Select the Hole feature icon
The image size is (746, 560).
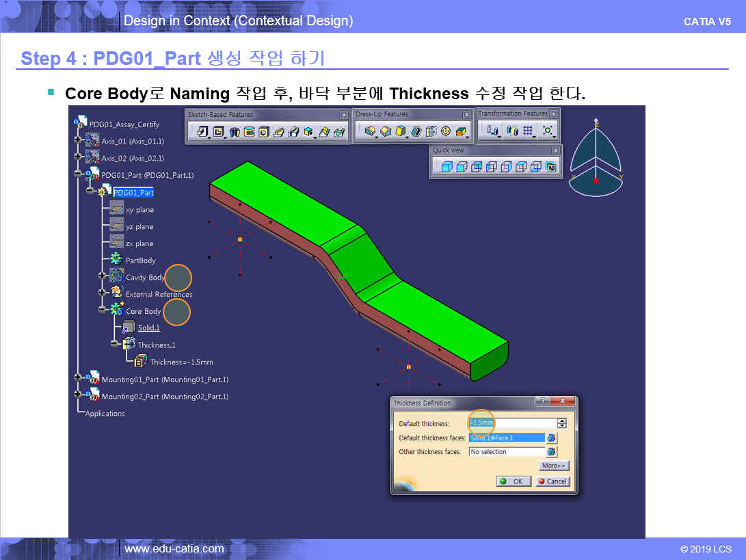click(264, 132)
